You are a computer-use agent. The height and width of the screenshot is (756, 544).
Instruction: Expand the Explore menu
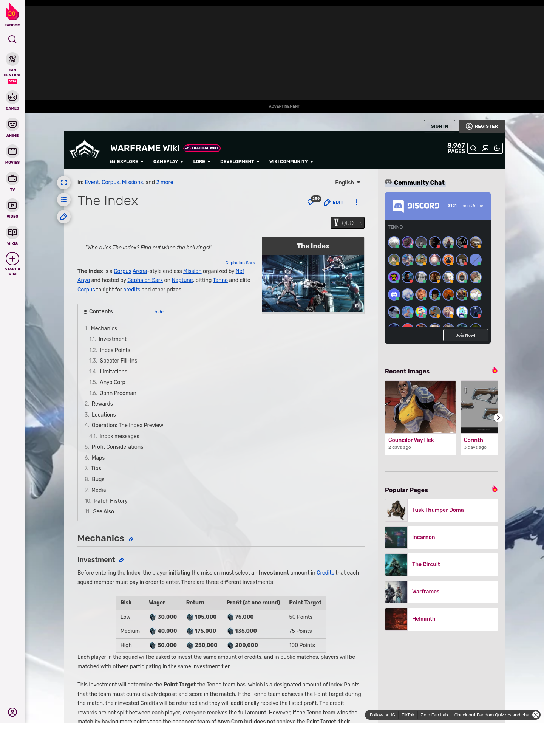coord(127,161)
